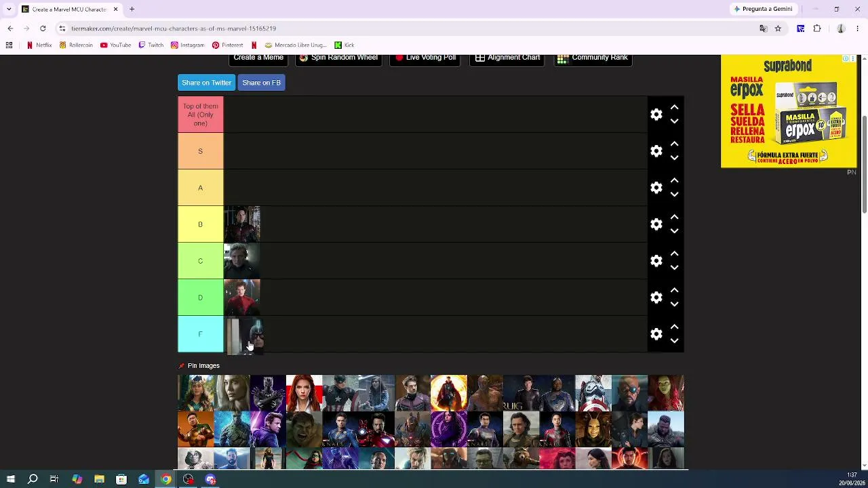This screenshot has height=488, width=868.
Task: Click the tiermaker.com address bar
Action: point(407,28)
